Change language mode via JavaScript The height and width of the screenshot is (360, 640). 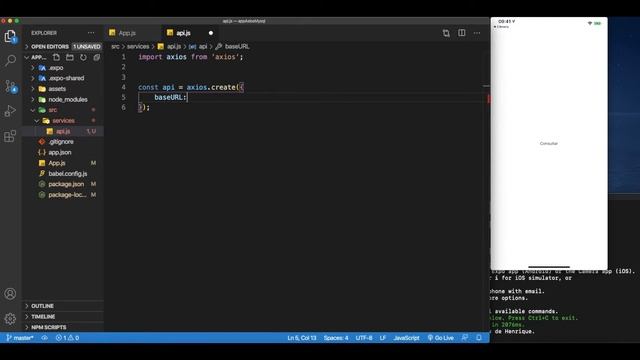[x=406, y=338]
